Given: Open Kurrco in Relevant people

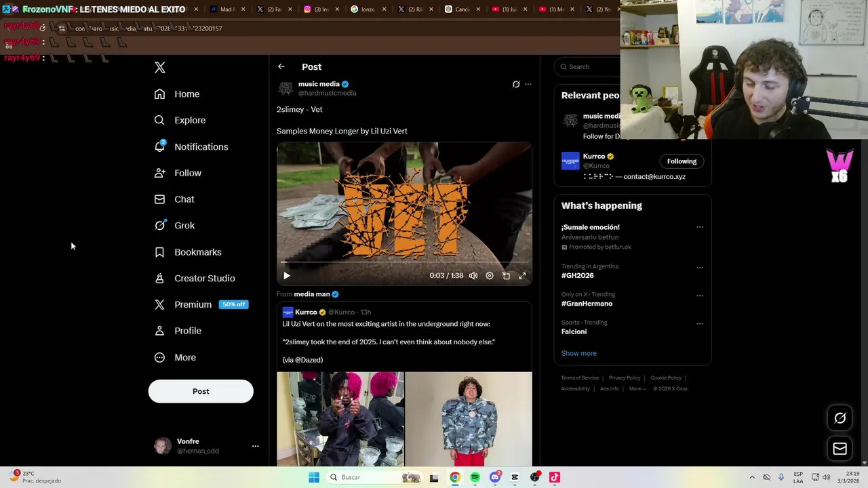Looking at the screenshot, I should [593, 157].
